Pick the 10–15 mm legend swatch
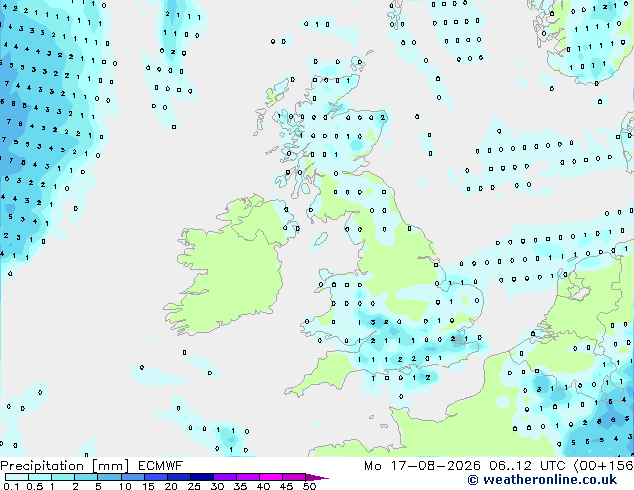 133,477
